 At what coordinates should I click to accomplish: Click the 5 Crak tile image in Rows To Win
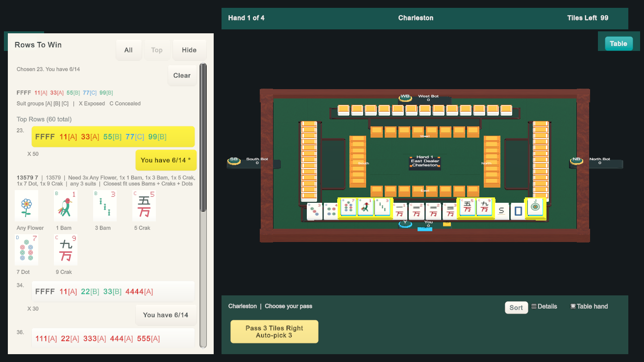click(144, 206)
